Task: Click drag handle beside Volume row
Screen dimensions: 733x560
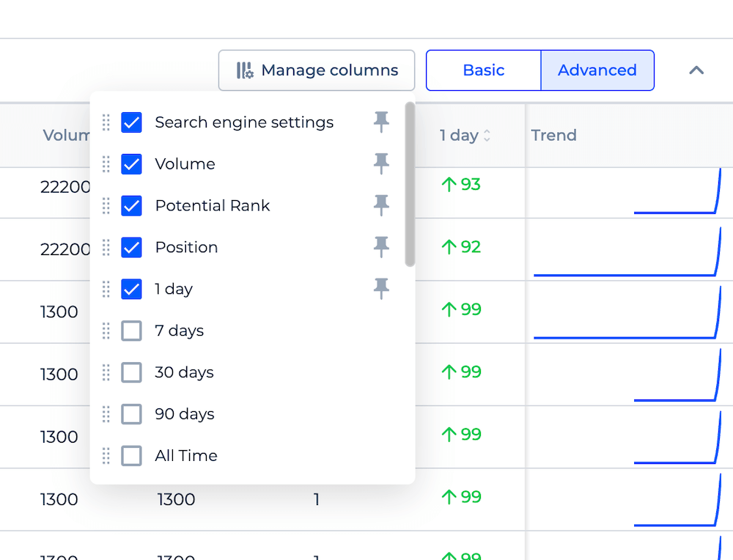Action: point(106,164)
